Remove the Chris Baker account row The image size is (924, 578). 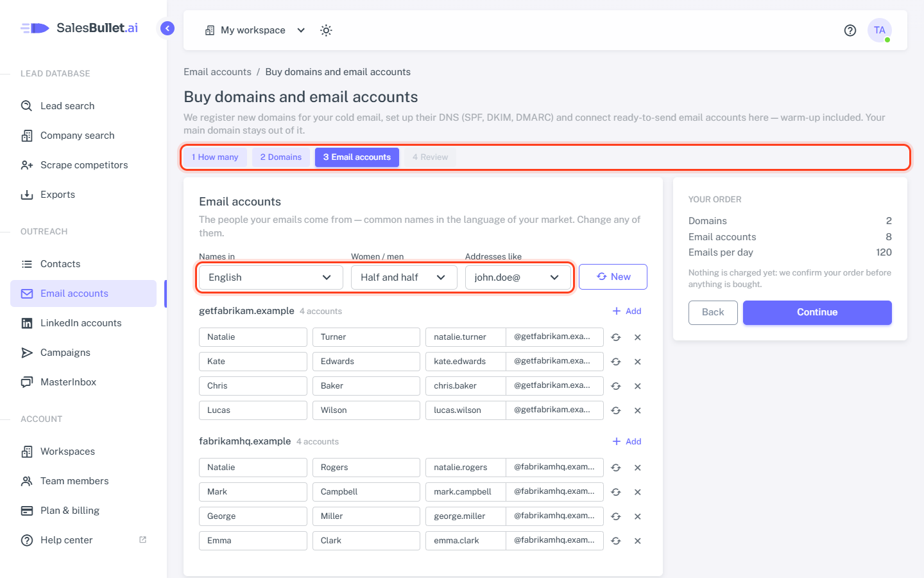click(638, 386)
